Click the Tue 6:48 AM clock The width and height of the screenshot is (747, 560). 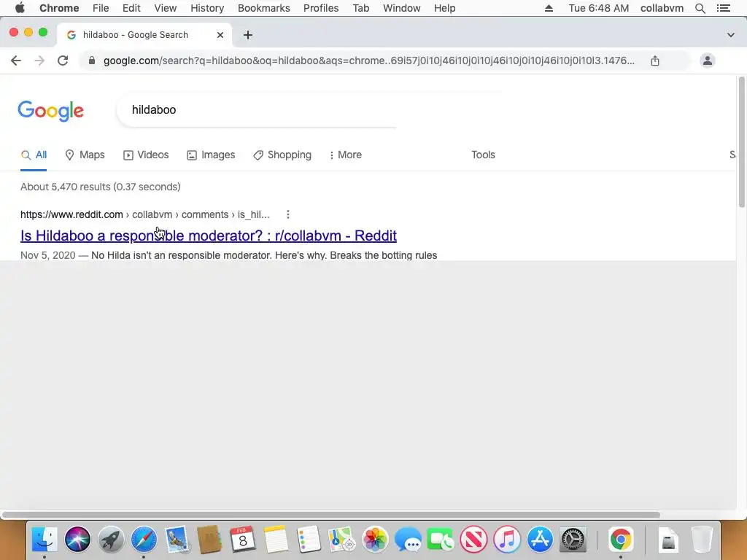[x=599, y=8]
